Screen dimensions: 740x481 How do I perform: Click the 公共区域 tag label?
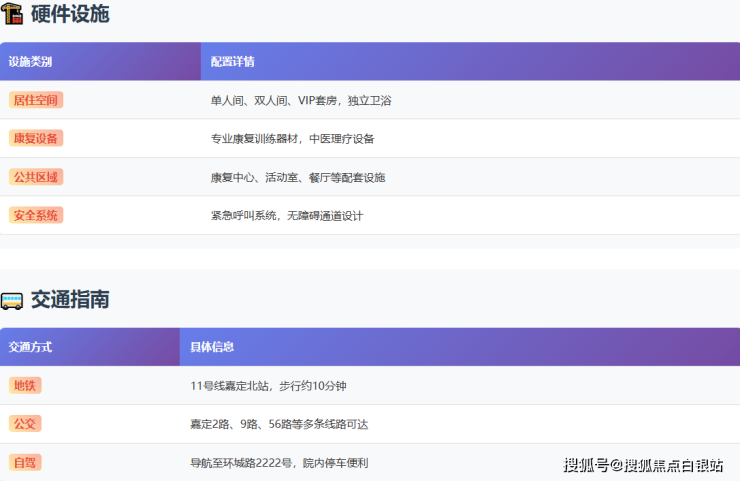(36, 177)
